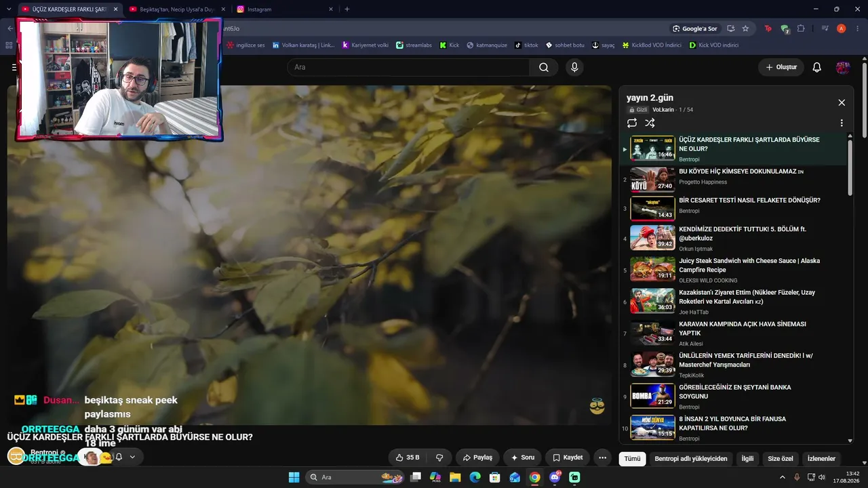Screen dimensions: 868x488
Task: Click the Windows taskbar search box
Action: tap(354, 477)
